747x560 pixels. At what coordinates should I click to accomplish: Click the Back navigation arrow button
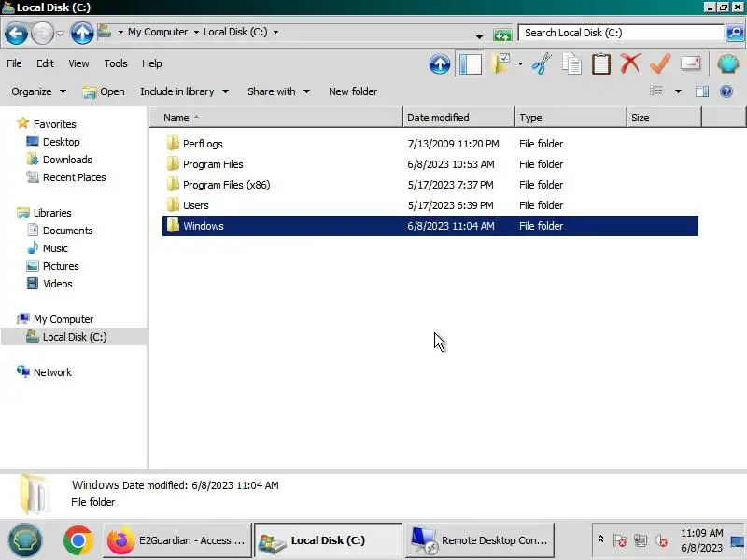pyautogui.click(x=16, y=34)
